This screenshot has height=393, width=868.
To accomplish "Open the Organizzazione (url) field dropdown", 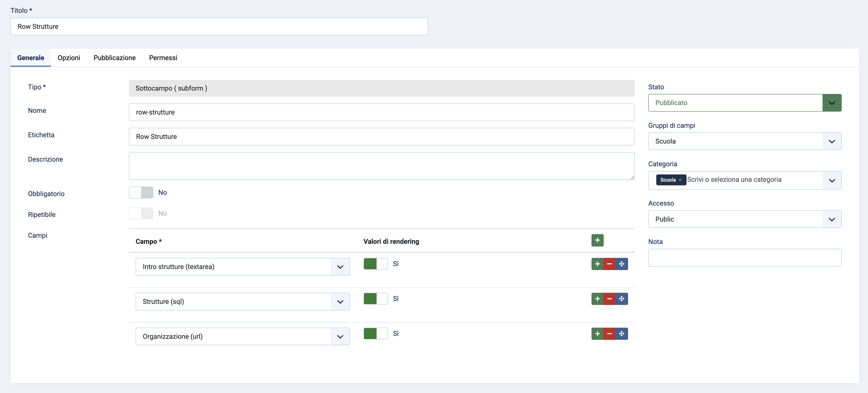I will point(243,336).
